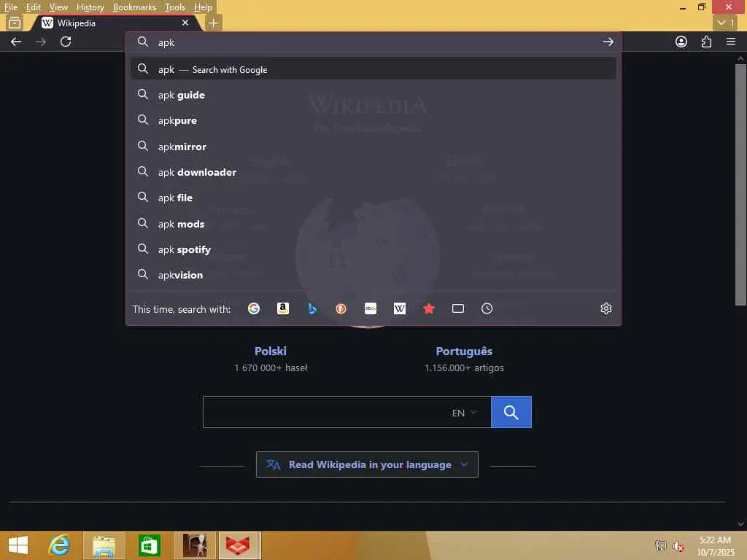Go back to the previous page
This screenshot has height=560, width=747.
[16, 42]
